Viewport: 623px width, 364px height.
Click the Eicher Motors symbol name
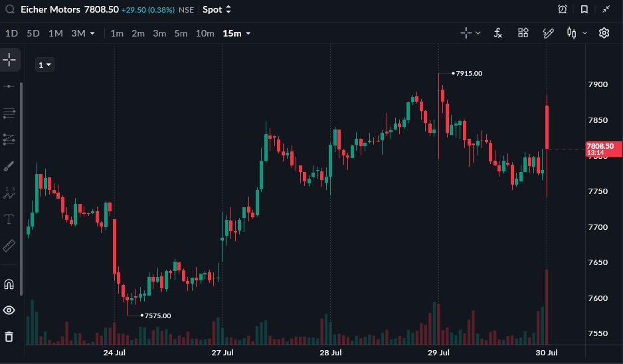click(50, 9)
